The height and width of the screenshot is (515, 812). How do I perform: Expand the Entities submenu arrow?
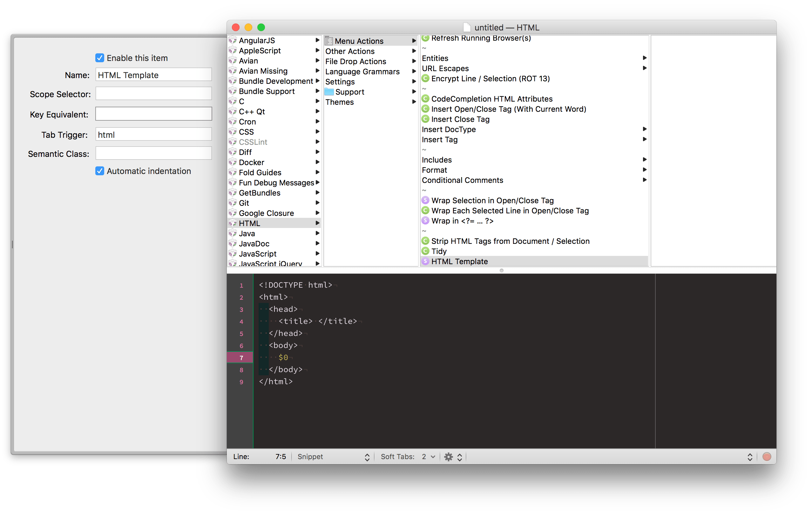click(x=644, y=58)
